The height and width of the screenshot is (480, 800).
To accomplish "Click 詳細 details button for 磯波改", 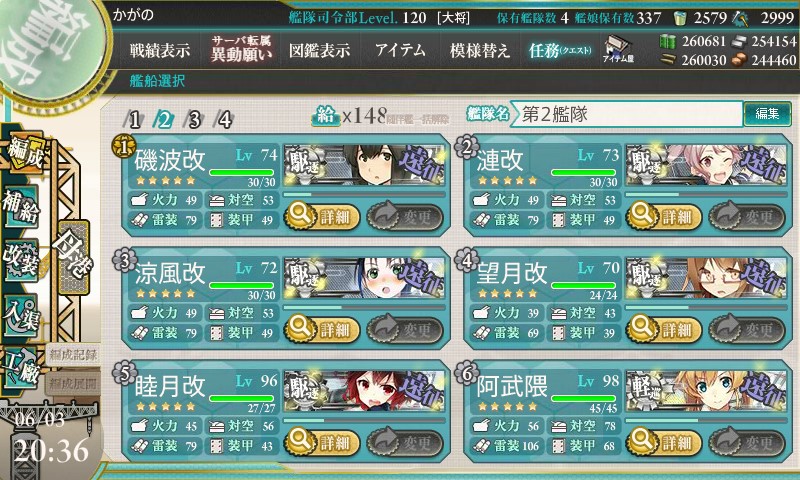I will point(322,216).
